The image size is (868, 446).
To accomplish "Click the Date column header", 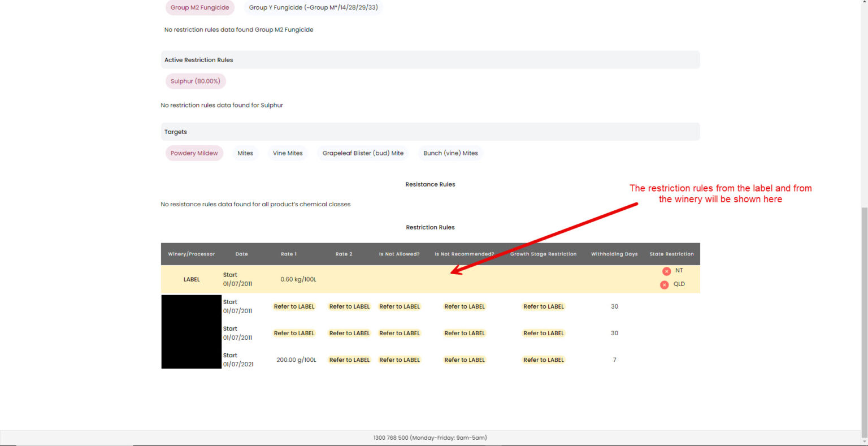I will (242, 254).
